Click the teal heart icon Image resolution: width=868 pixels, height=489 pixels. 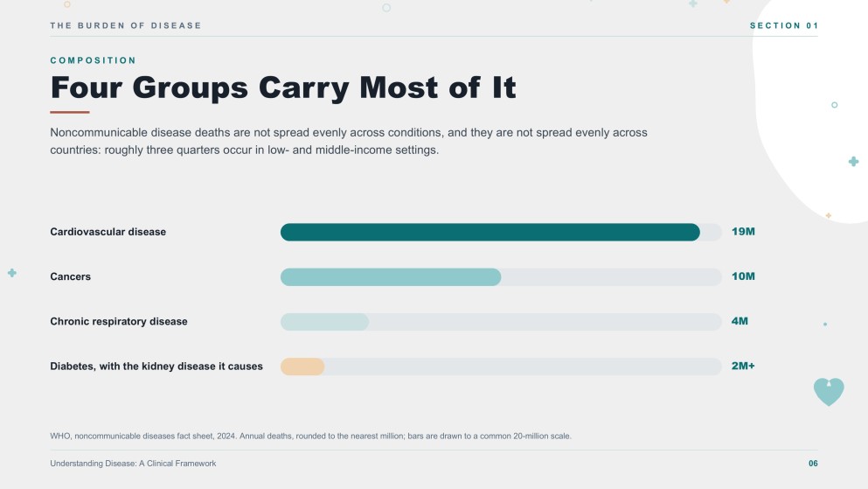pyautogui.click(x=829, y=392)
